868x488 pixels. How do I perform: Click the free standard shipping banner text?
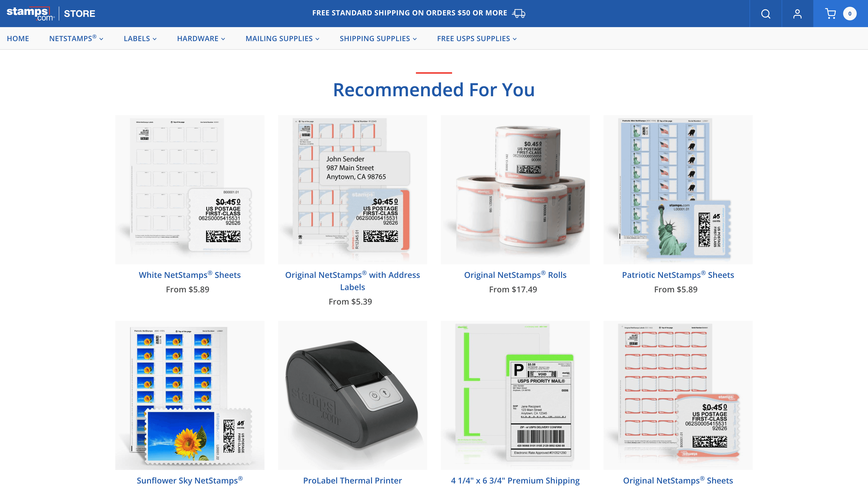tap(410, 13)
